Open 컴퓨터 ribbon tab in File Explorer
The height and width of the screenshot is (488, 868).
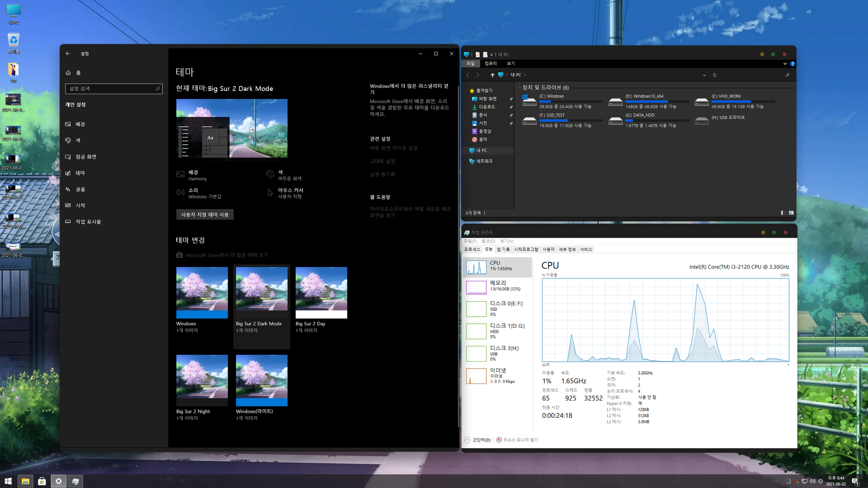pyautogui.click(x=491, y=63)
